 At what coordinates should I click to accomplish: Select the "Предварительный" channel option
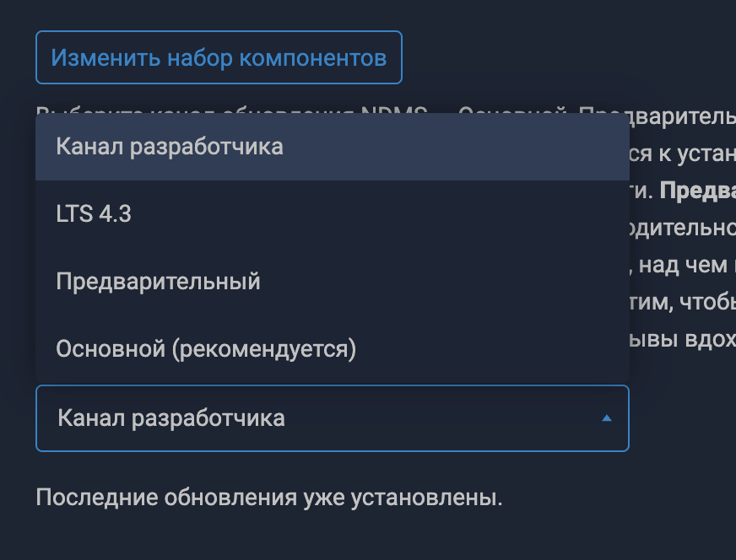pyautogui.click(x=158, y=282)
